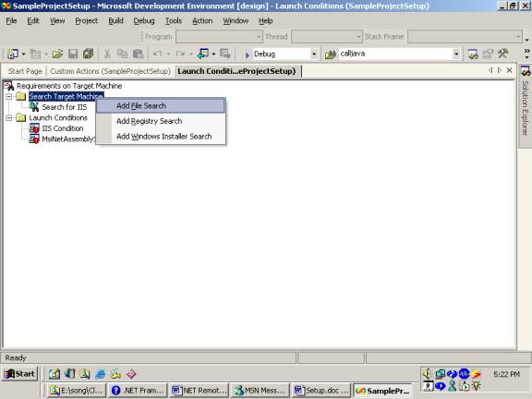Close the Launch Conditions document tab
The image size is (532, 399).
(509, 70)
